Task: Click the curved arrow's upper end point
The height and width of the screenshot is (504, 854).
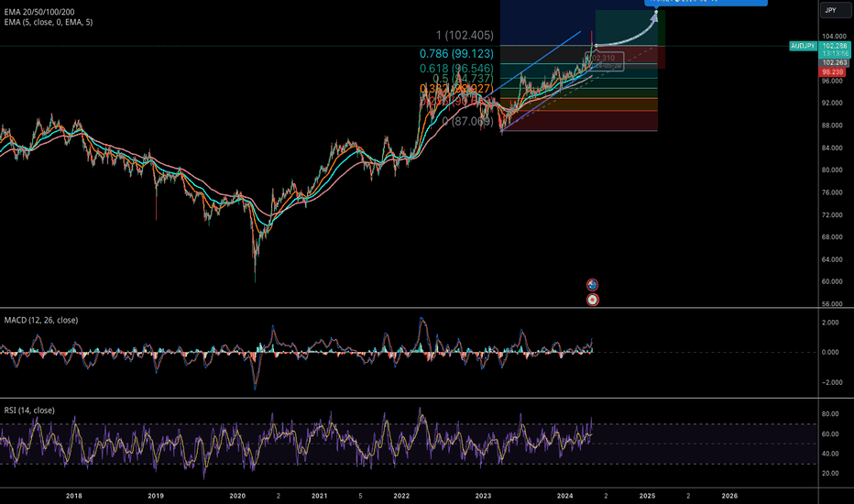Action: click(x=656, y=12)
